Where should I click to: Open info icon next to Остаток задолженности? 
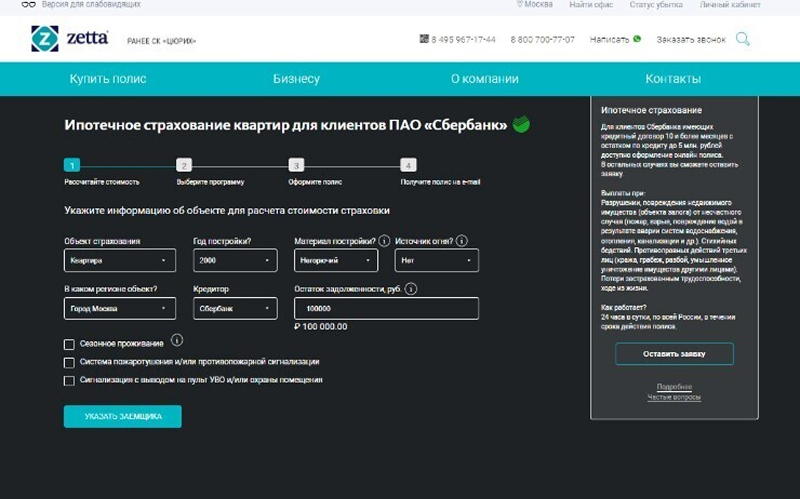coord(411,289)
